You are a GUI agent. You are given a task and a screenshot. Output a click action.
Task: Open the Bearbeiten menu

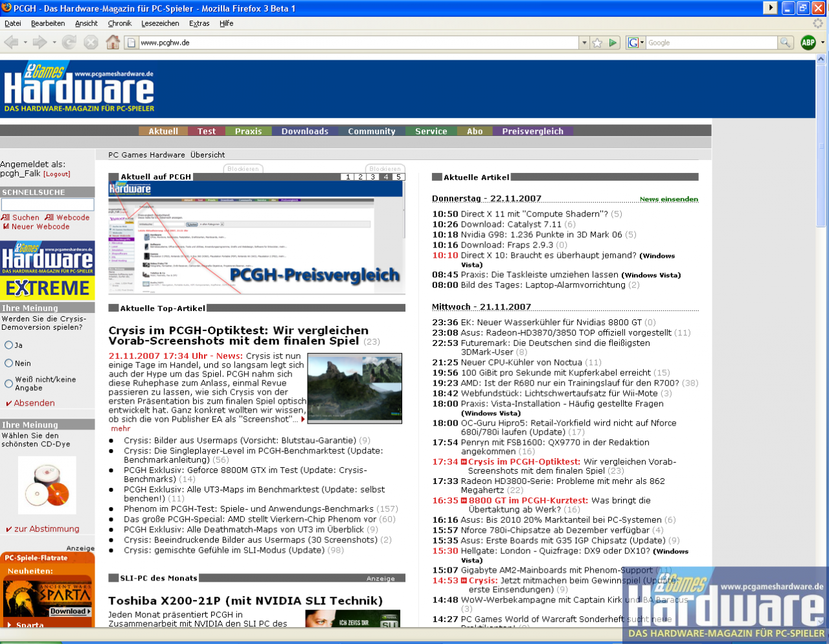48,23
